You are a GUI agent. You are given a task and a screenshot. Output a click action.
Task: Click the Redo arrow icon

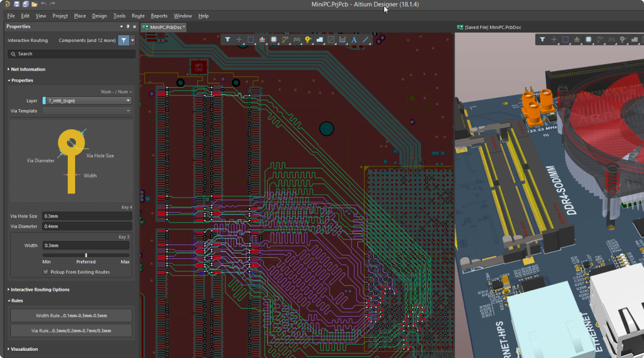pyautogui.click(x=52, y=4)
